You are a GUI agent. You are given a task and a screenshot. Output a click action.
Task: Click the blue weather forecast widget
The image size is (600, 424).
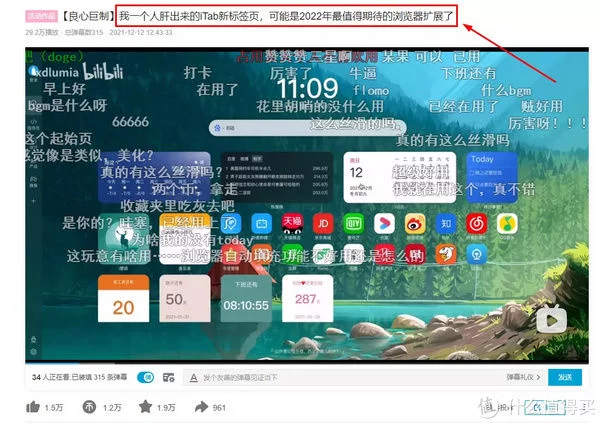click(x=154, y=178)
